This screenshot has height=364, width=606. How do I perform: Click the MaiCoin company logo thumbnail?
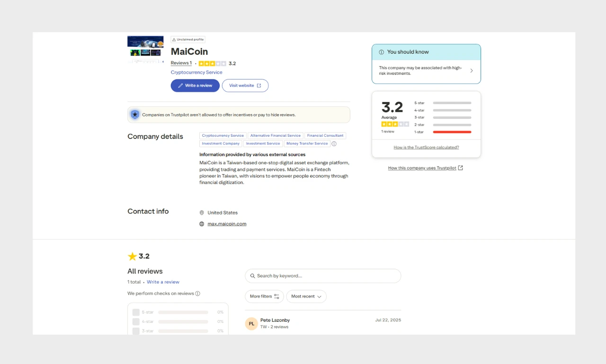point(145,50)
